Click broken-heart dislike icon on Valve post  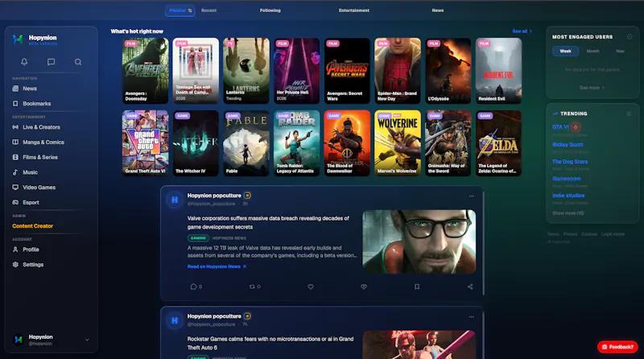(x=364, y=287)
